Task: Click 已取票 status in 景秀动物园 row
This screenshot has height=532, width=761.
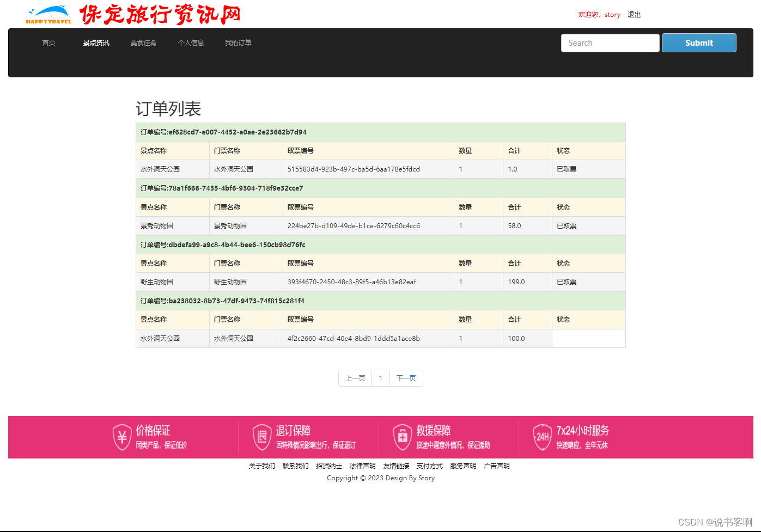Action: tap(567, 226)
